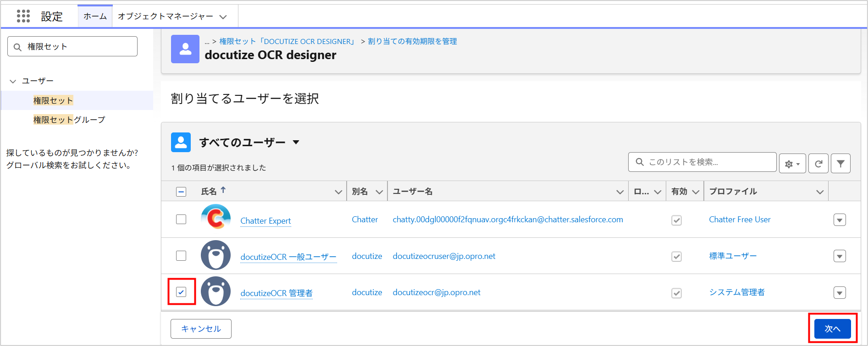
Task: Open the Chatter Expert name link
Action: point(265,221)
